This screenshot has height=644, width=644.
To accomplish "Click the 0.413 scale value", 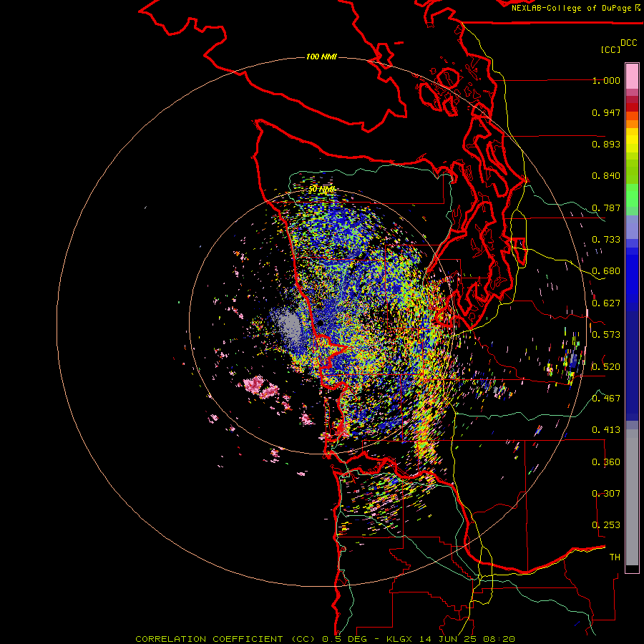I will (x=606, y=430).
